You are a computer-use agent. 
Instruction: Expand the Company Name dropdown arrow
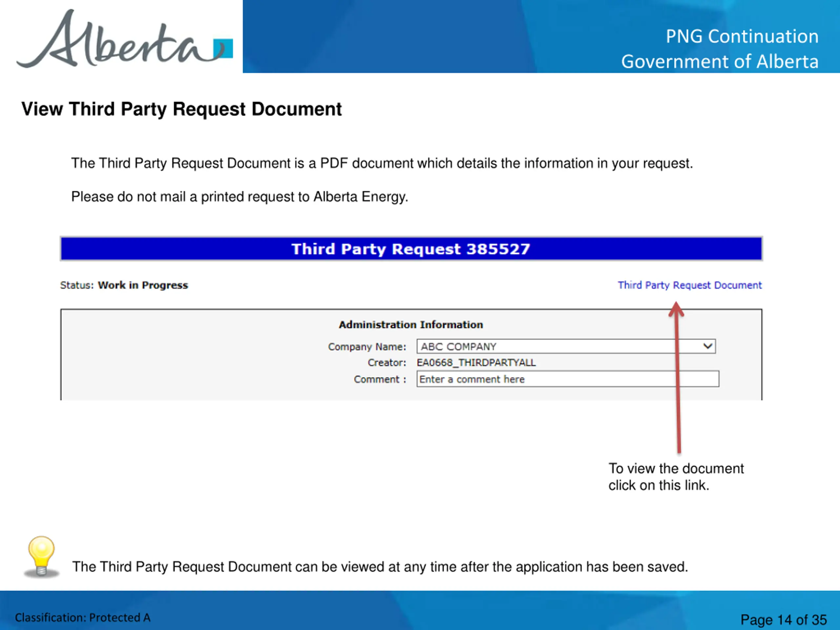(707, 346)
